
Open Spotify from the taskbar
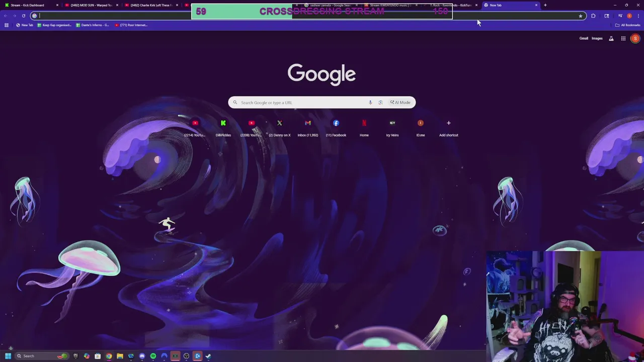(153, 356)
